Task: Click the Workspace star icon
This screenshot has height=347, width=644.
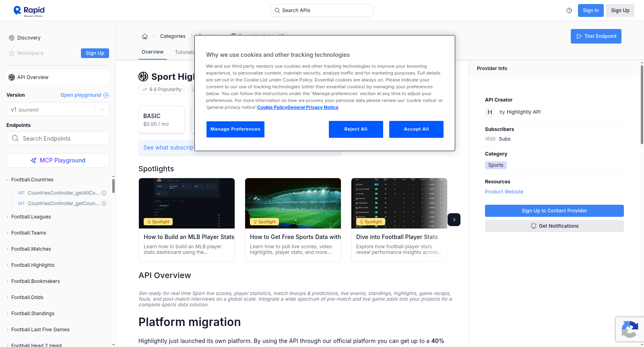Action: point(12,53)
